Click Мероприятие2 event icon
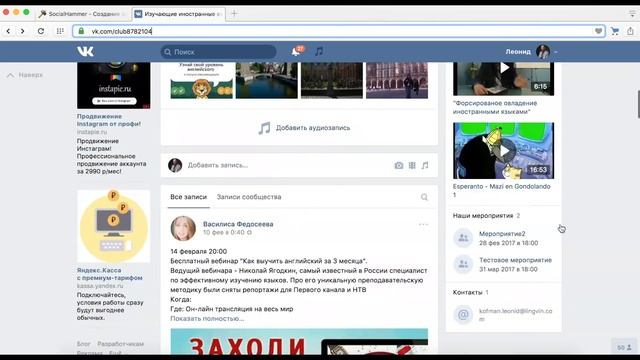Viewport: 640px width, 360px height. 463,238
